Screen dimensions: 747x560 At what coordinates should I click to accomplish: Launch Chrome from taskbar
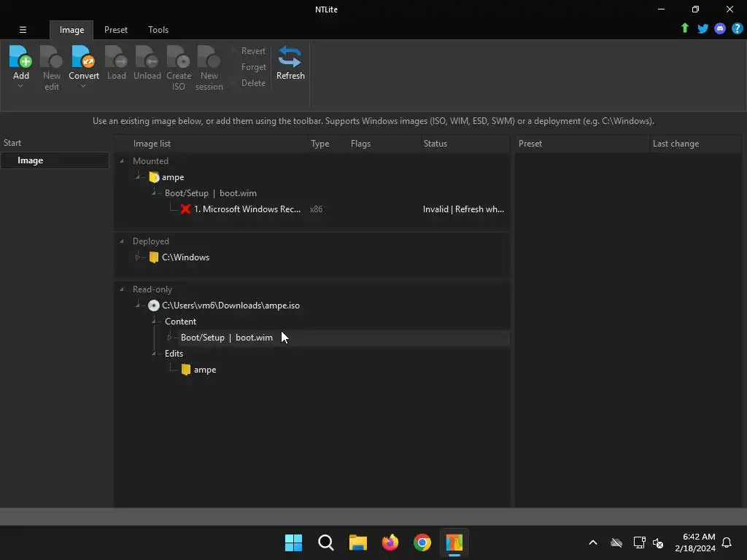[x=422, y=542]
